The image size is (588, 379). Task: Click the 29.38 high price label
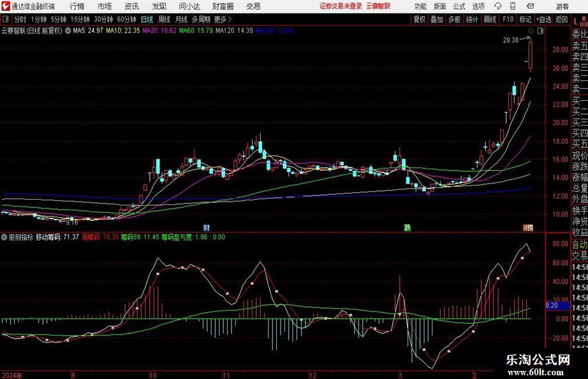coord(510,40)
